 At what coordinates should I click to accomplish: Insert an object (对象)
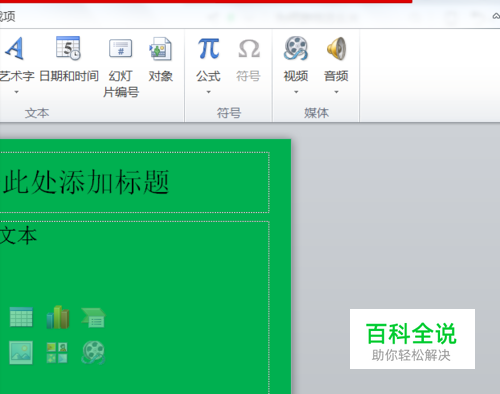(160, 59)
